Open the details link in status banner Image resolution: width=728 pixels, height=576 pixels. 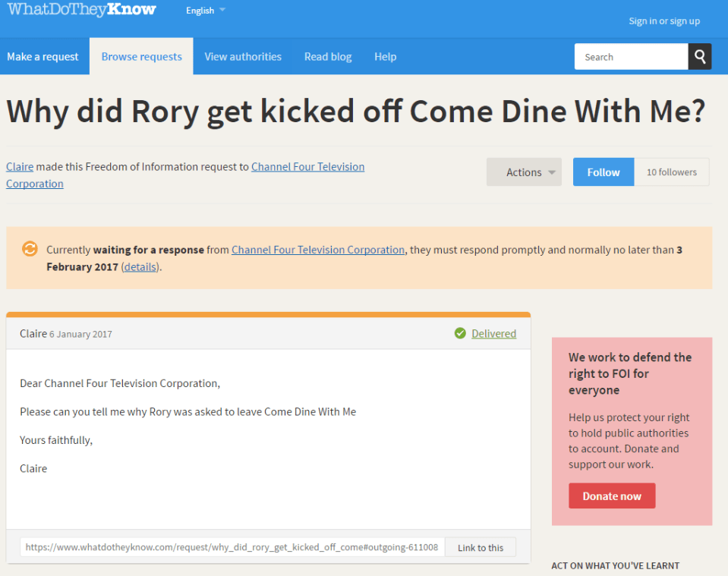[x=141, y=267]
